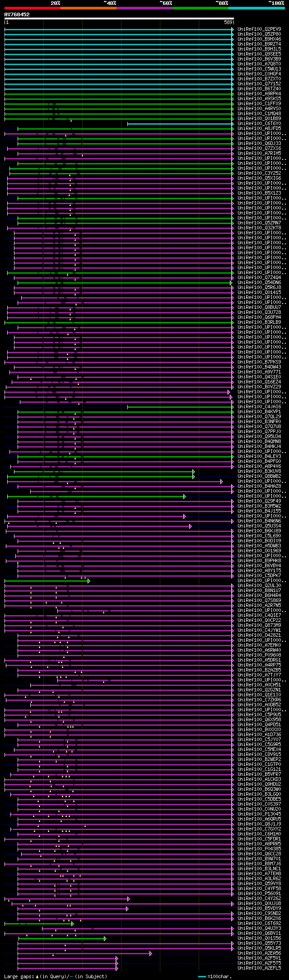Screen dimensions: 289x980
Task: Select the UniRef100_Q95U34 label
Action: pos(259,436)
